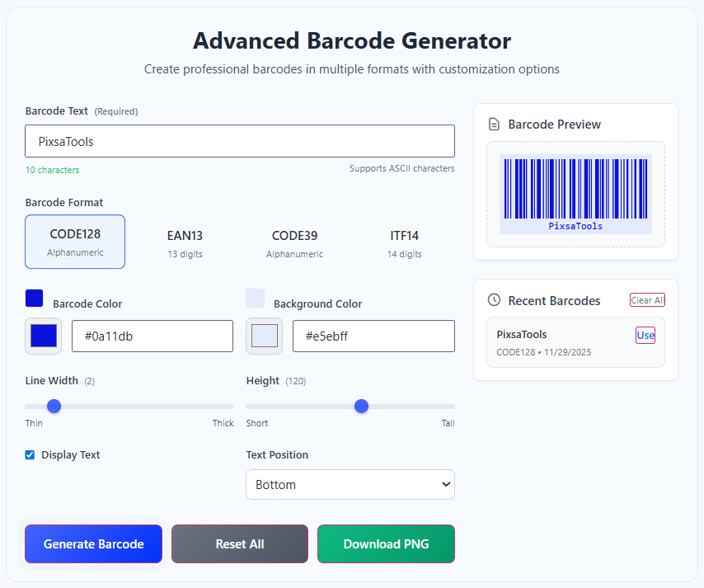Click the 'Thick' end label of Line Width
This screenshot has height=588, width=704.
point(223,423)
